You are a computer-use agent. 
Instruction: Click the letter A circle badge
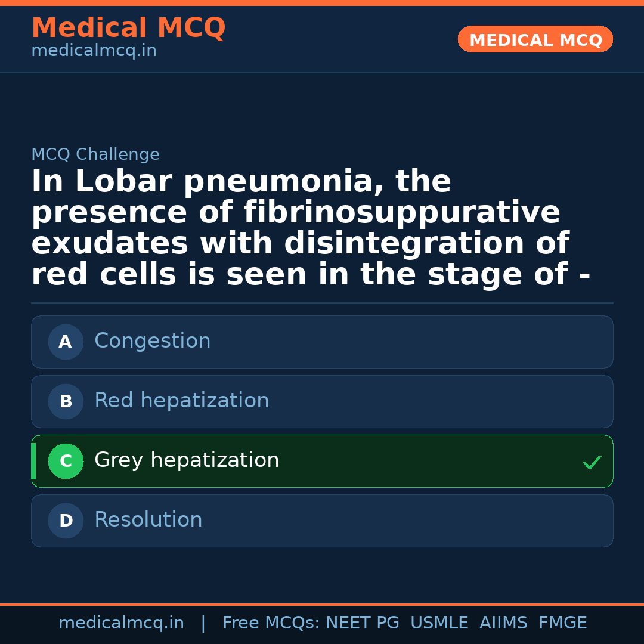tap(66, 342)
